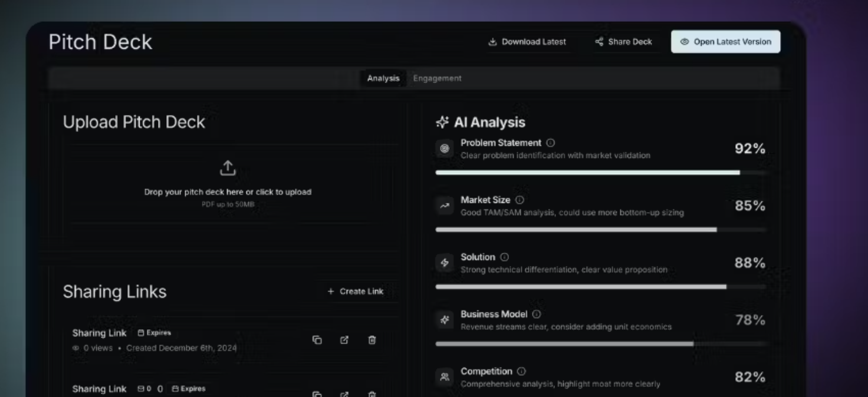Click the Solution progress bar

coord(601,287)
